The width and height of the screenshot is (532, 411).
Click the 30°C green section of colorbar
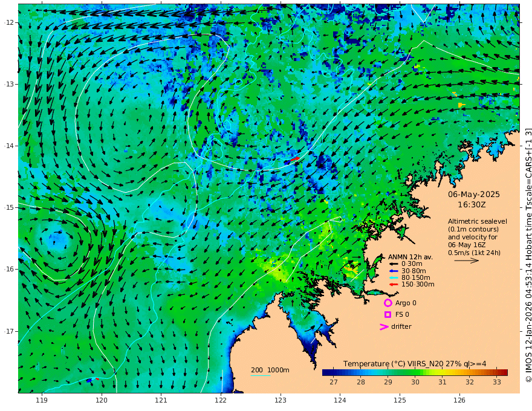click(415, 373)
